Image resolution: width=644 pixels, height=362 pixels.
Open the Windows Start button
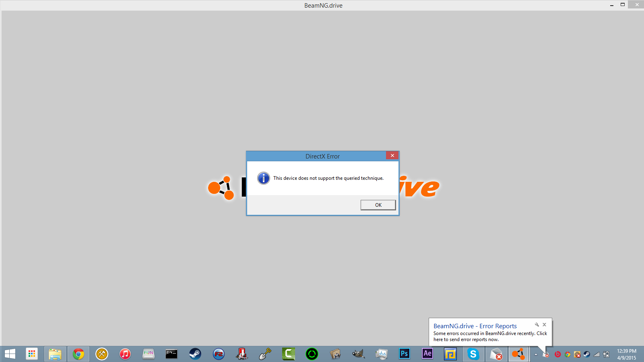[x=10, y=354]
